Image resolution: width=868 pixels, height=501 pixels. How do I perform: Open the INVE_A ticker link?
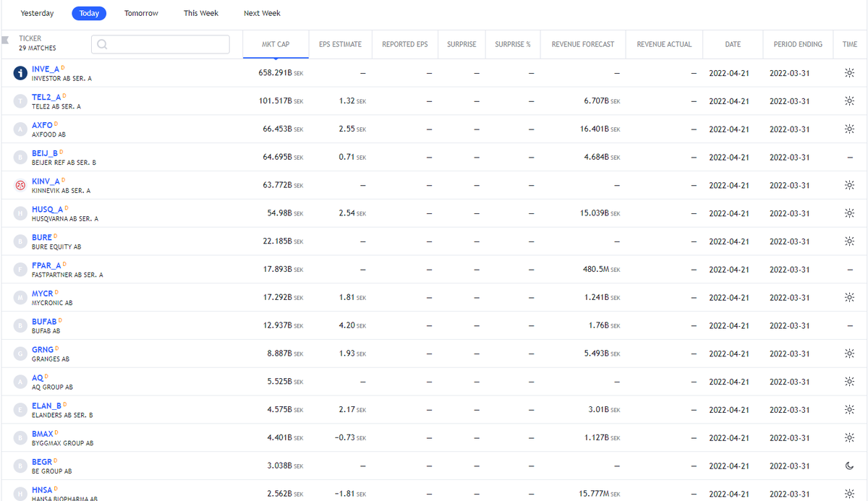tap(46, 69)
